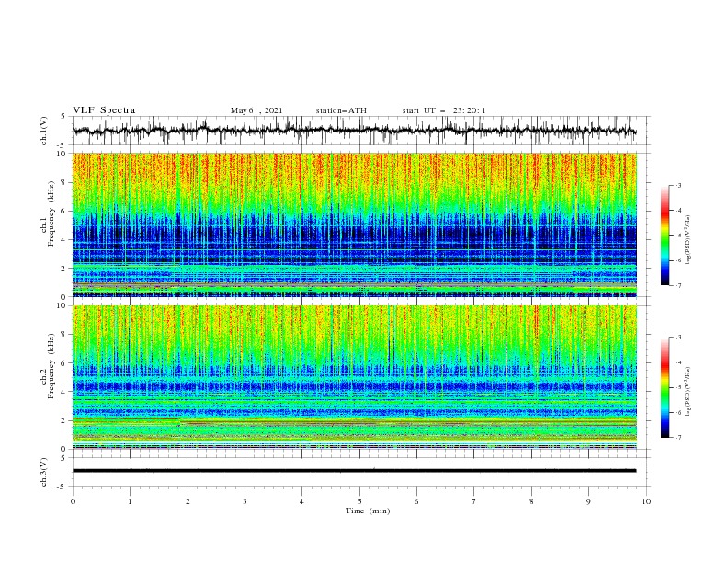728x563 pixels.
Task: Click the "-5" tick on upper colorbar
Action: 677,236
